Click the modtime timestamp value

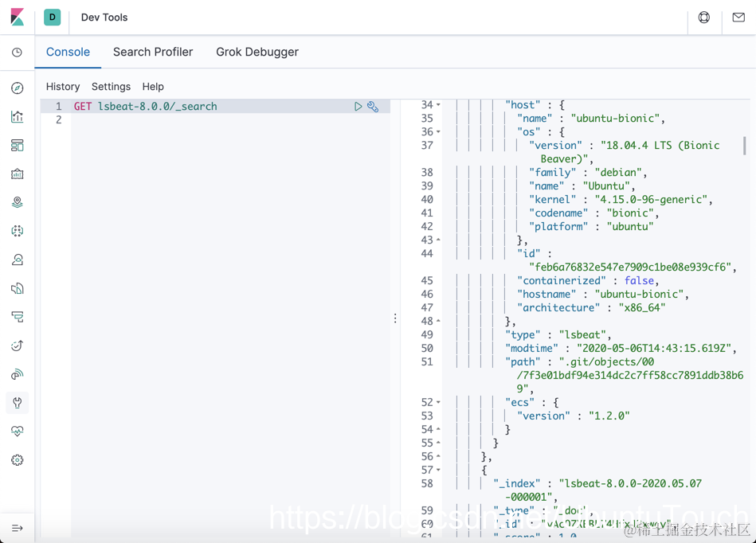654,349
